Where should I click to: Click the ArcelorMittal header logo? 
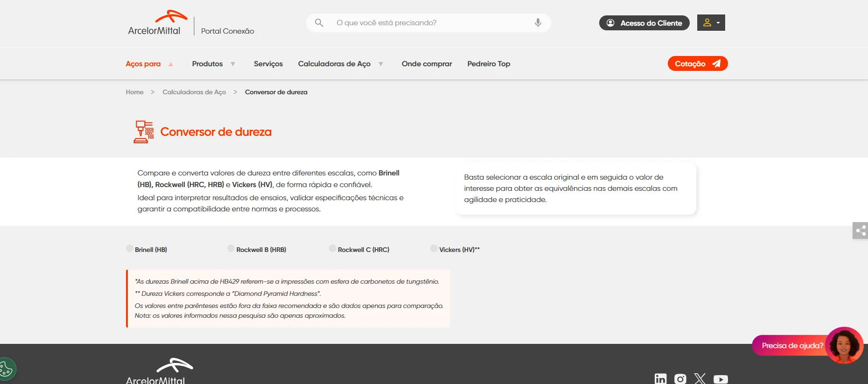pos(157,23)
